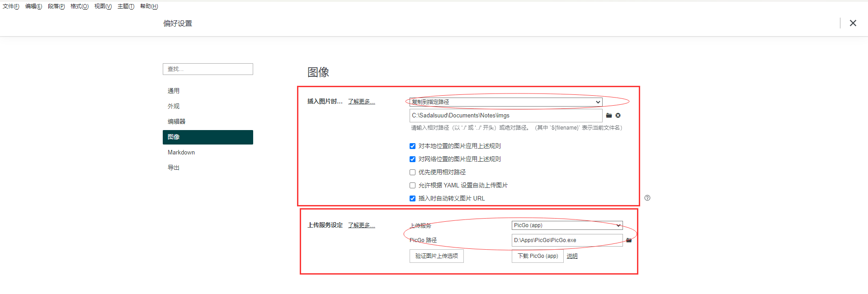Screen dimensions: 868x294
Task: Enable 优先使用相对路径 checkbox
Action: coord(412,173)
